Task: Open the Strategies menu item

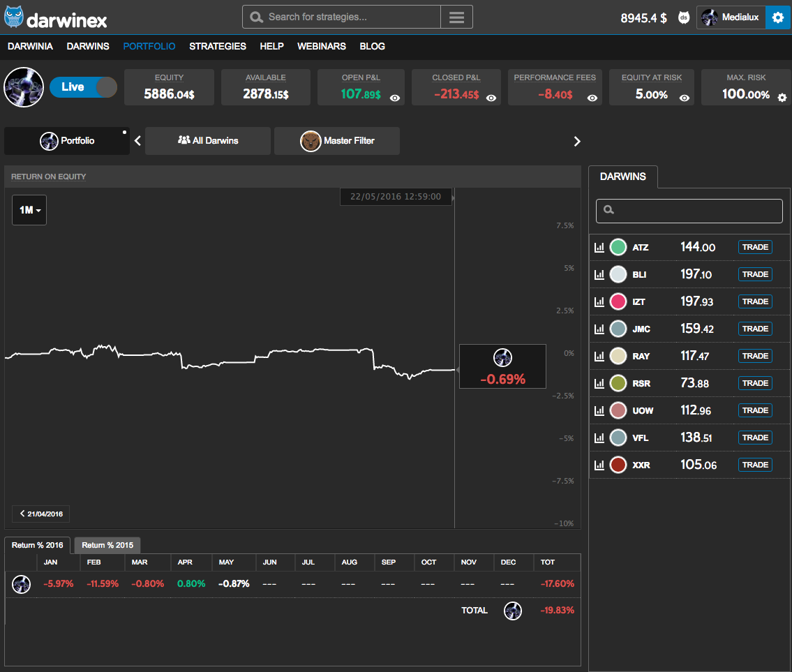Action: pos(218,46)
